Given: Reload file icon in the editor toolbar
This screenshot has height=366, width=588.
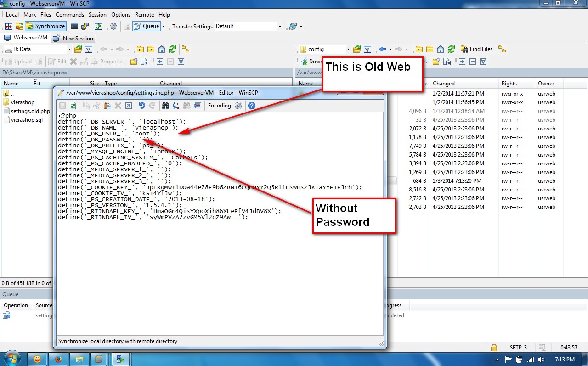Looking at the screenshot, I should coord(73,106).
